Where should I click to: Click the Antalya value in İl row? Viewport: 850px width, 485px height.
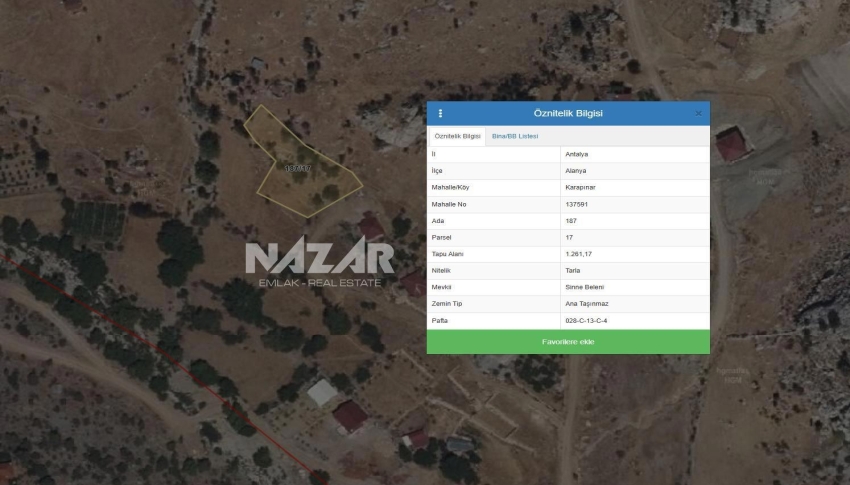tap(577, 155)
